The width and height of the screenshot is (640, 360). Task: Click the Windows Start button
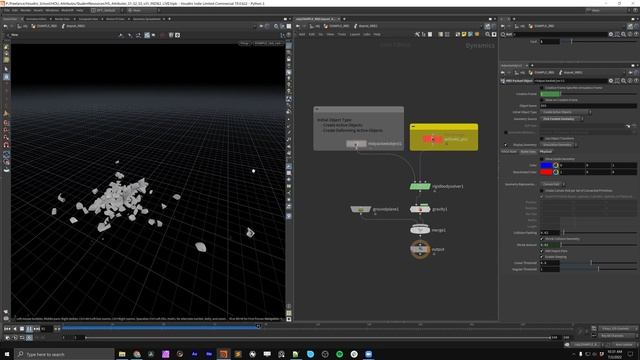(x=7, y=354)
